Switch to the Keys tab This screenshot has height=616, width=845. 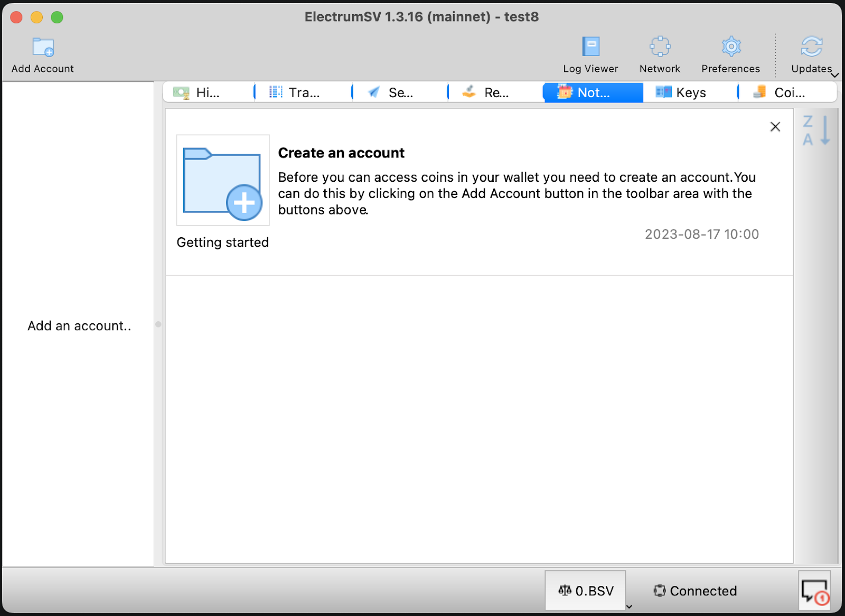(690, 92)
